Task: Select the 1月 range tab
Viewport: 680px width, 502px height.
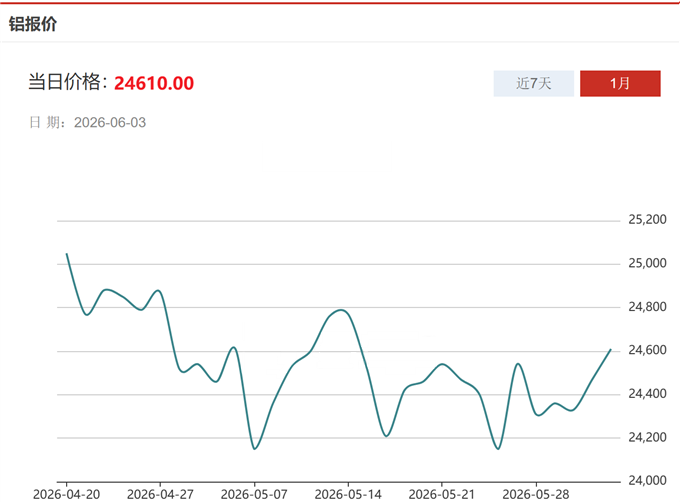Action: point(620,83)
